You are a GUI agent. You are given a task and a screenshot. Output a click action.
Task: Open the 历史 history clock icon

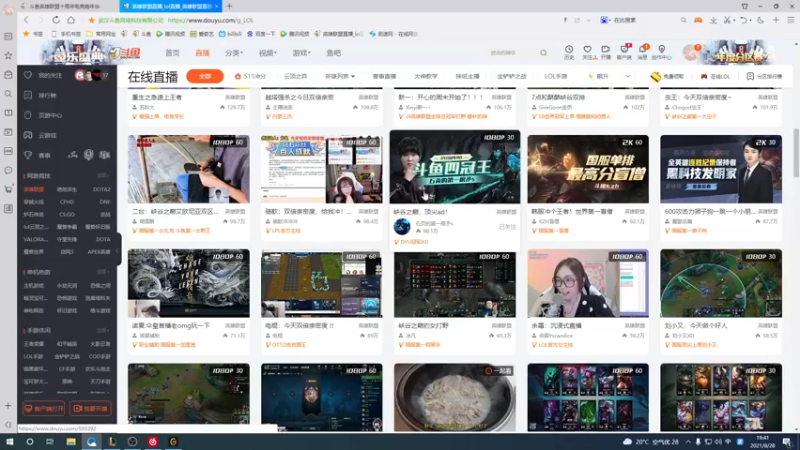(x=569, y=52)
